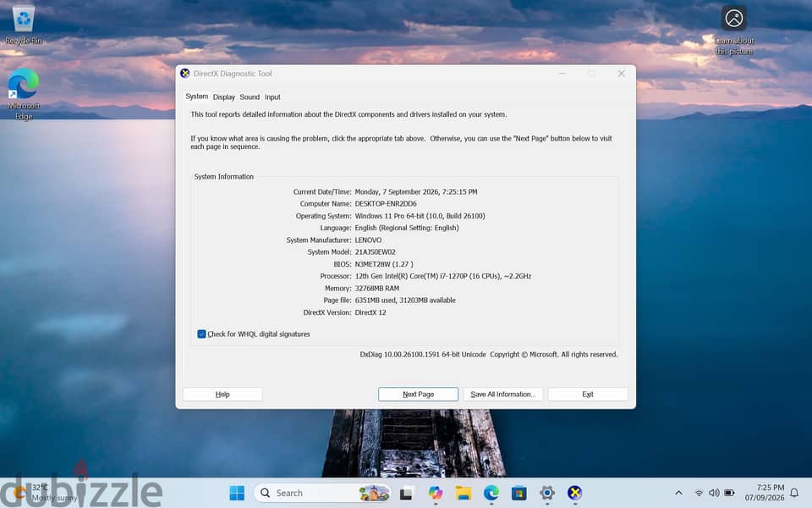Screen dimensions: 812x508
Task: Open the Microsoft Edge desktop shortcut
Action: click(24, 94)
